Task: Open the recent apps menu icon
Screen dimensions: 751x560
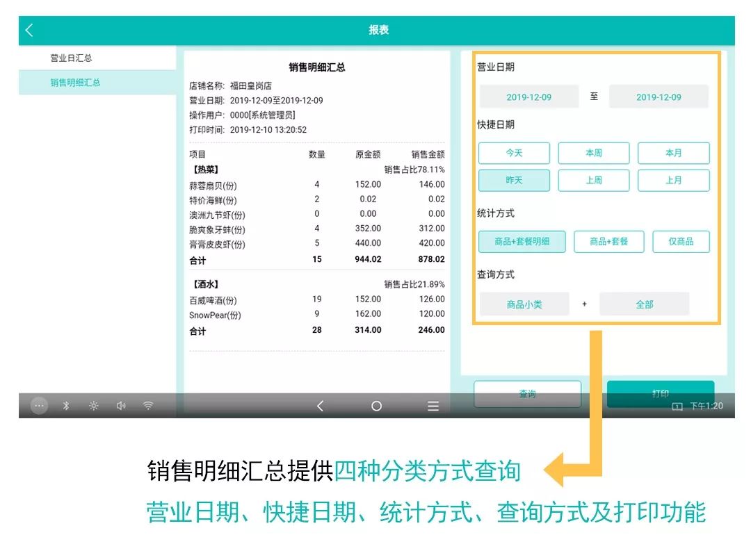Action: click(x=433, y=406)
